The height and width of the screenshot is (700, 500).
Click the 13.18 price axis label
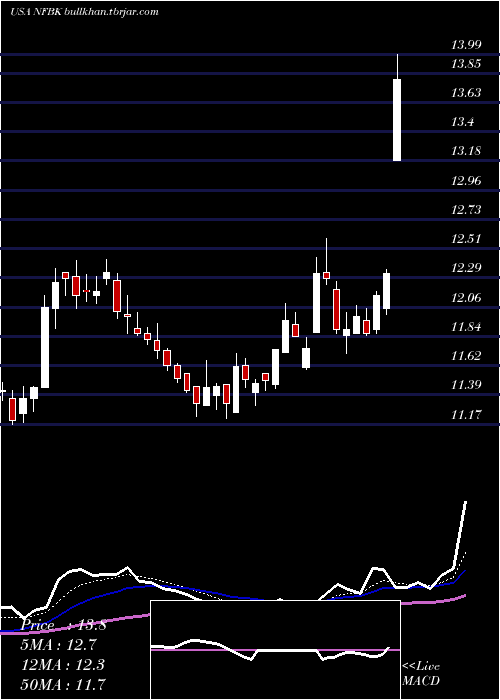466,151
